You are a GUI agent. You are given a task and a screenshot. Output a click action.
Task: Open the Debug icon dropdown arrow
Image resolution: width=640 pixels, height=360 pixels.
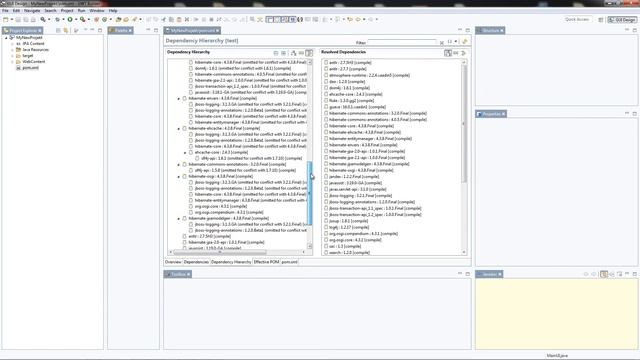click(63, 19)
